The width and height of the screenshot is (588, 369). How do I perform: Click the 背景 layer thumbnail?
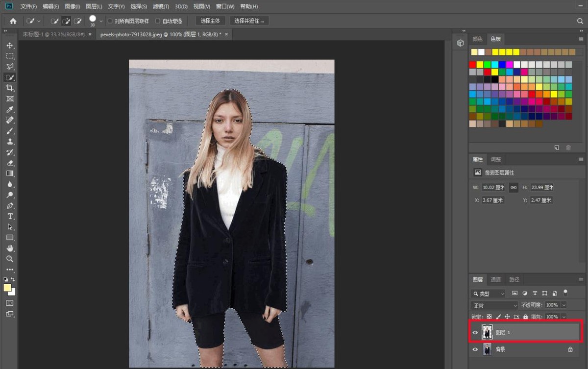tap(487, 349)
